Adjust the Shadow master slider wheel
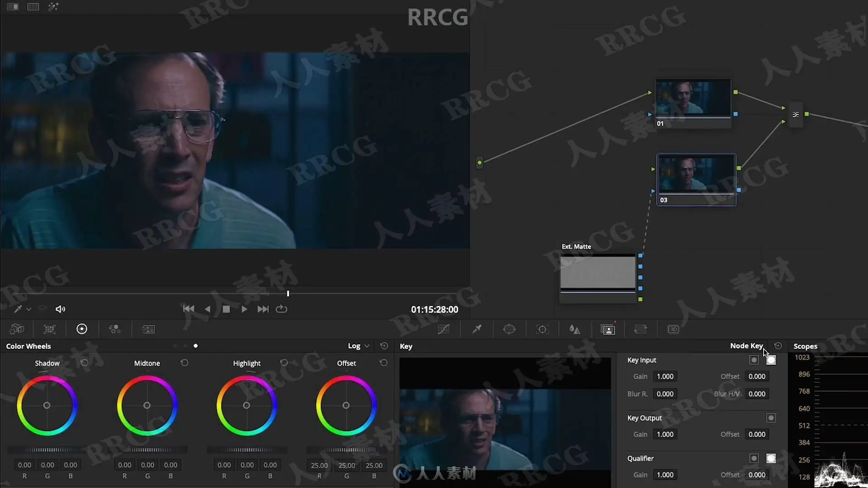Viewport: 868px width, 488px height. pos(47,450)
